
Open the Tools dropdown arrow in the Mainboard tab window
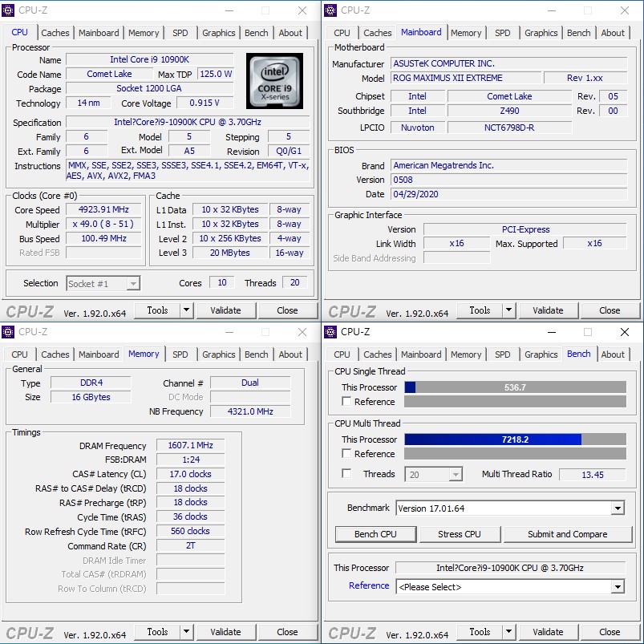tap(509, 310)
